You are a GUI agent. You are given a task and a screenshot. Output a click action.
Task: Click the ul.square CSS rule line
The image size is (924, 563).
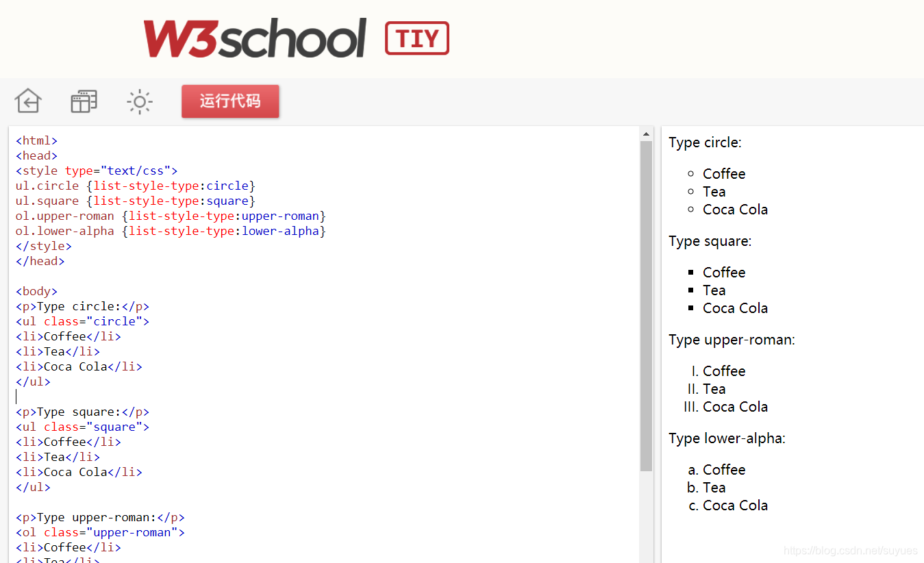click(x=136, y=201)
